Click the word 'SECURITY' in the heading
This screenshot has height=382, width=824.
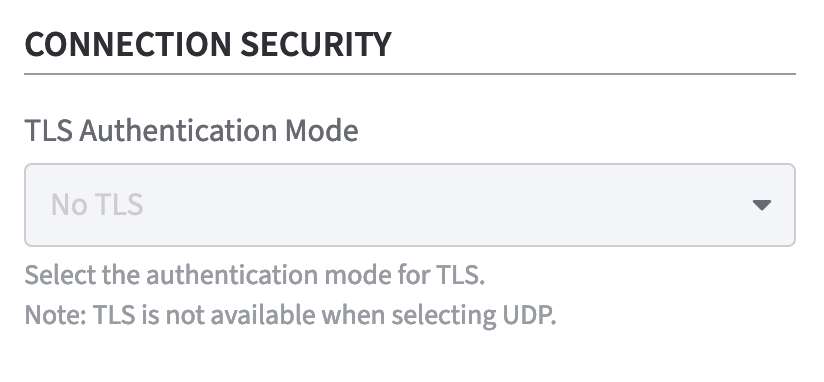tap(316, 44)
